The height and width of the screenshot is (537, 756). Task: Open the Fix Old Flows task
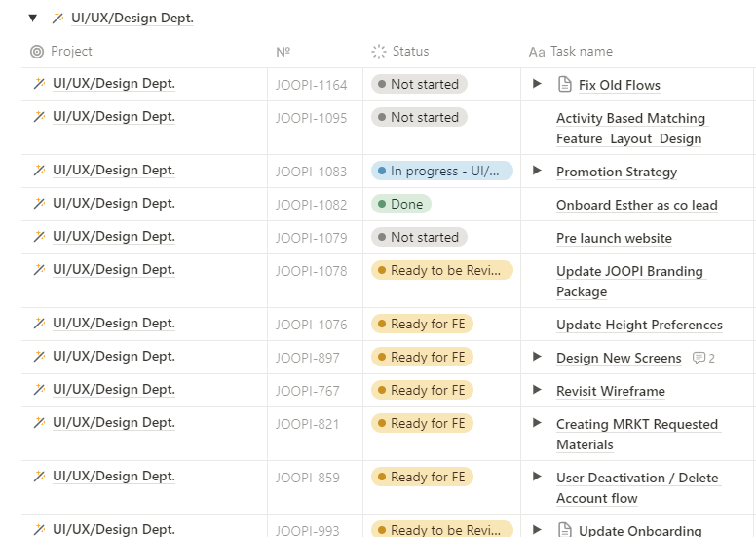point(619,85)
